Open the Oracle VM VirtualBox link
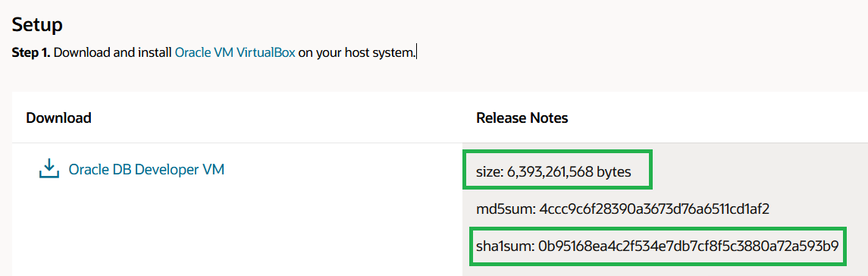The height and width of the screenshot is (276, 868). click(235, 53)
